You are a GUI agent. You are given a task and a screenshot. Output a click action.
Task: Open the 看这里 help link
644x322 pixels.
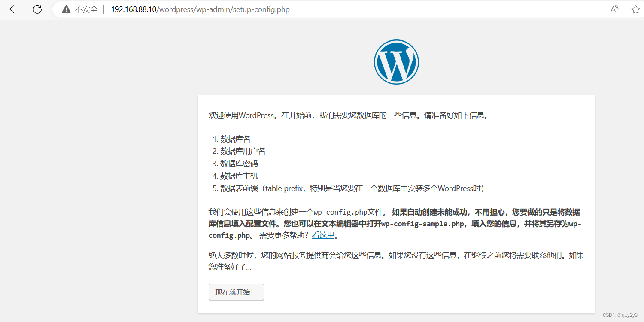click(323, 235)
